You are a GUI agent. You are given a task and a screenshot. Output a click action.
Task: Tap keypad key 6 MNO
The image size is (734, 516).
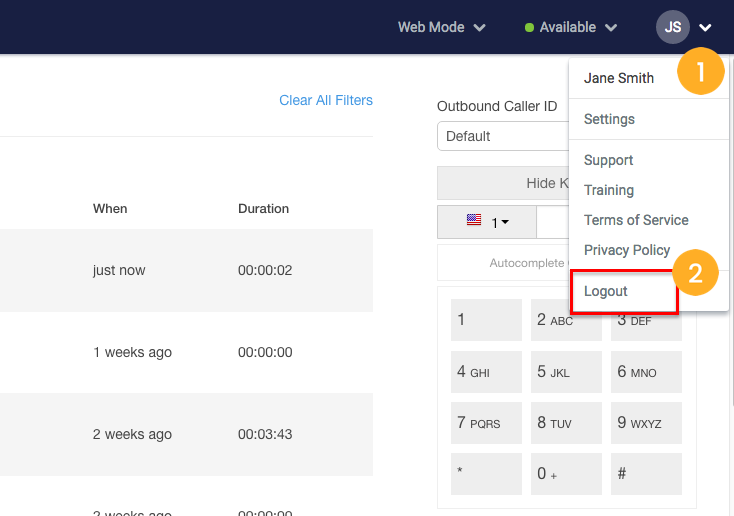(x=646, y=372)
